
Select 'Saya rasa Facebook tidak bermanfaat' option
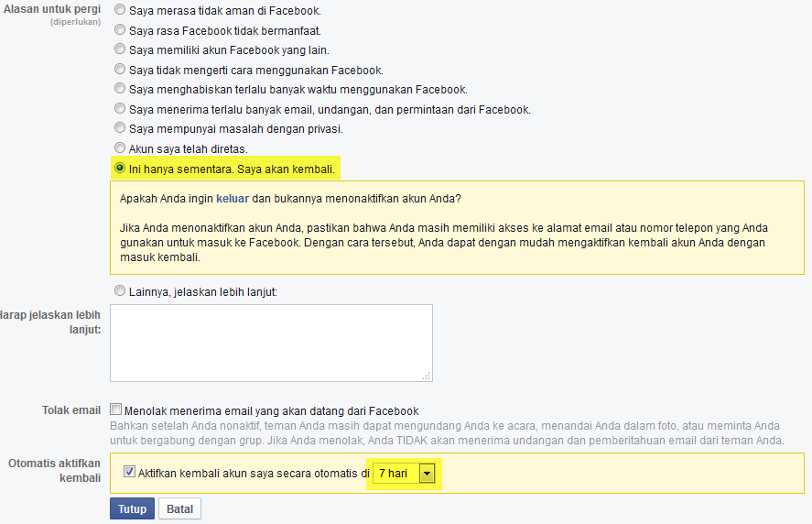point(120,29)
